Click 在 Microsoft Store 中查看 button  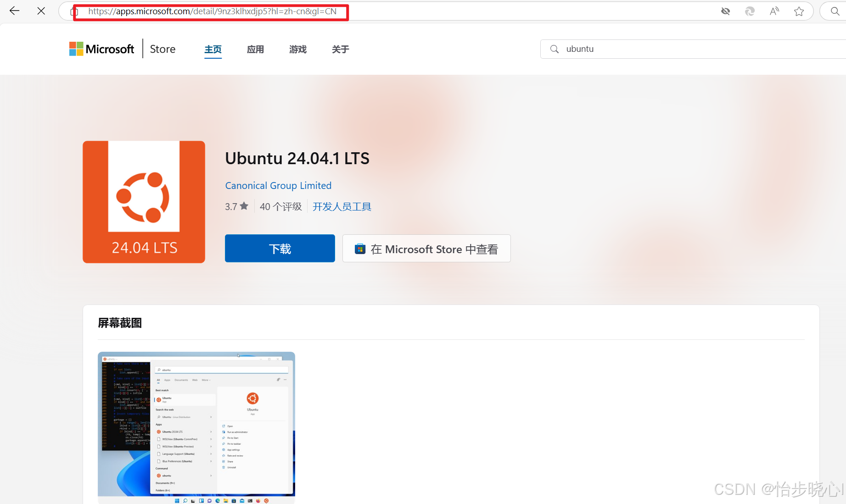pos(426,249)
